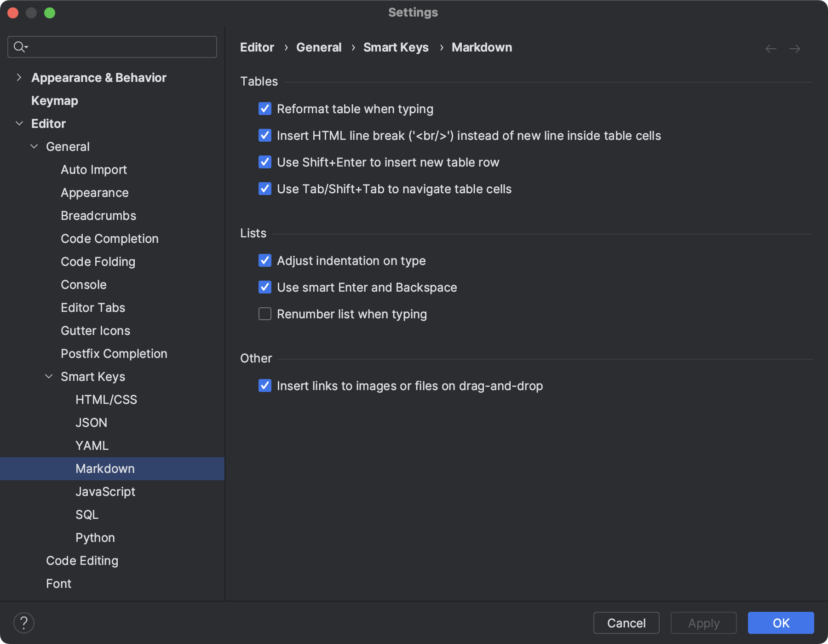The width and height of the screenshot is (828, 644).
Task: Click the help question mark icon
Action: point(24,623)
